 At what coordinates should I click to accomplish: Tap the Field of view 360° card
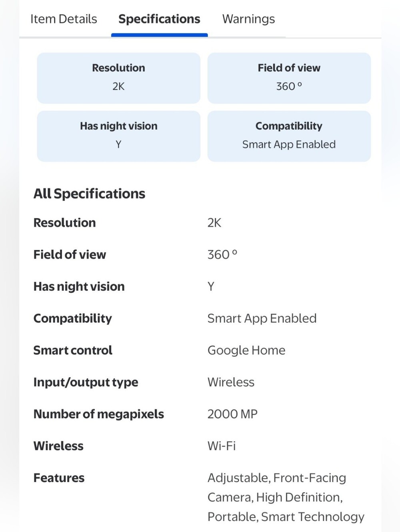[289, 78]
